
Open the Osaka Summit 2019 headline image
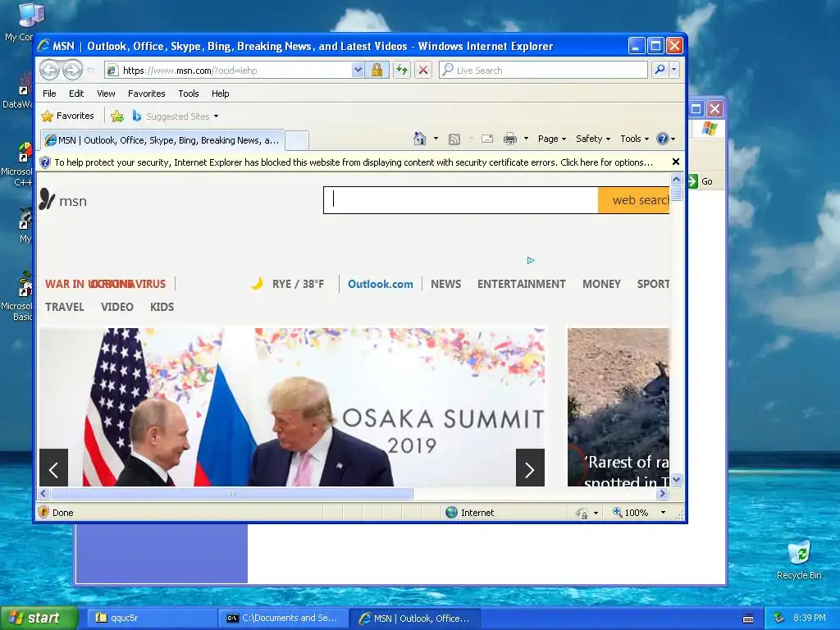pos(292,407)
